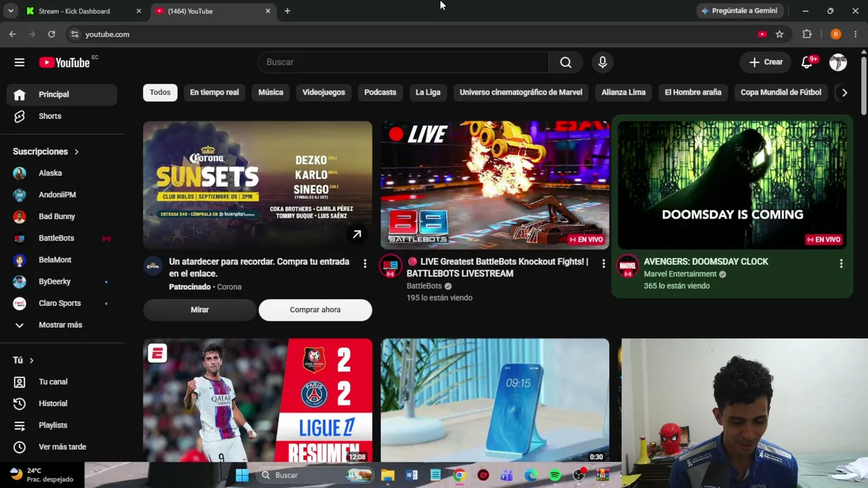Open the Corona ad external link arrow
This screenshot has height=488, width=868.
(357, 235)
